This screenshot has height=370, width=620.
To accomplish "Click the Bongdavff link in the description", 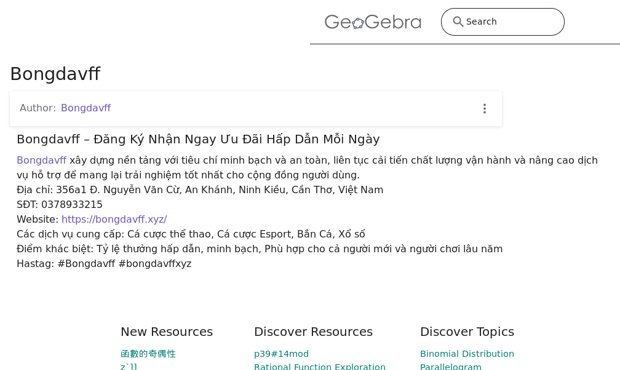I will pos(42,160).
